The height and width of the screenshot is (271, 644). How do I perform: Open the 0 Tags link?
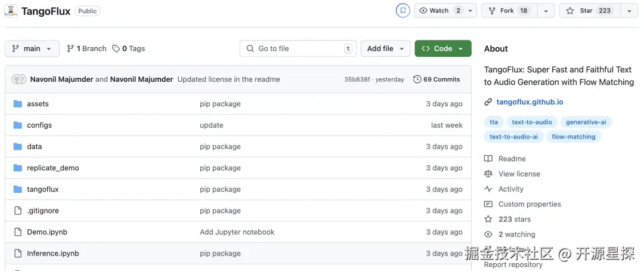[129, 48]
